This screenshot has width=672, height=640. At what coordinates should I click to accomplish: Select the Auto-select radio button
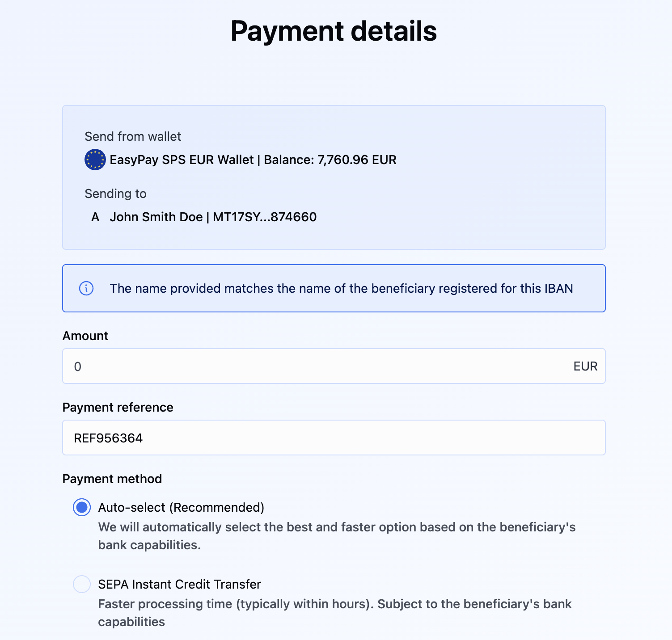coord(82,507)
